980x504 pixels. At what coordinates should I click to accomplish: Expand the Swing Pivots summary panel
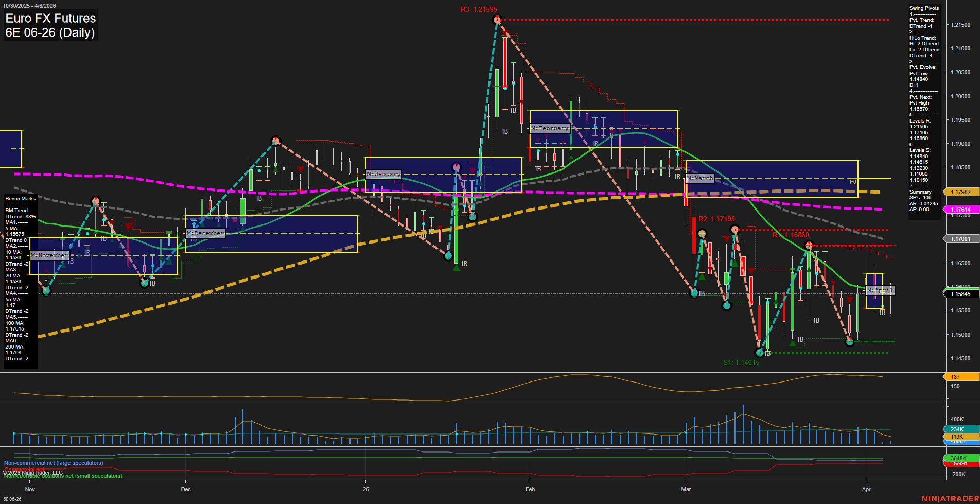924,8
